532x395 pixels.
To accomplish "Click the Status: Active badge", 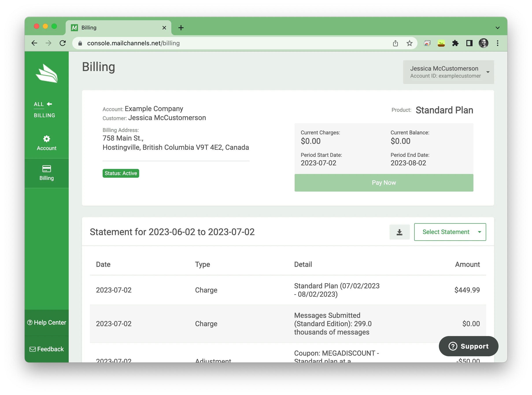I will pyautogui.click(x=121, y=173).
